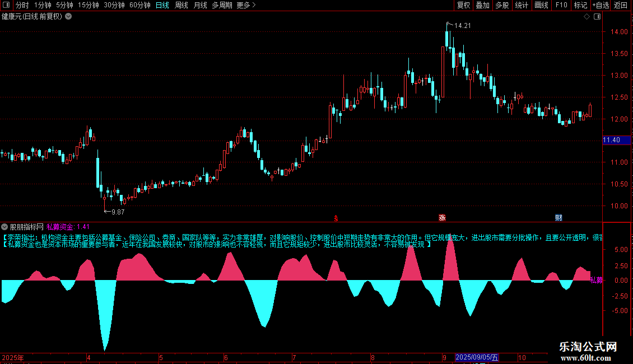Screen dimensions: 633x364
Task: Click the 14.21 high price label
Action: point(463,26)
